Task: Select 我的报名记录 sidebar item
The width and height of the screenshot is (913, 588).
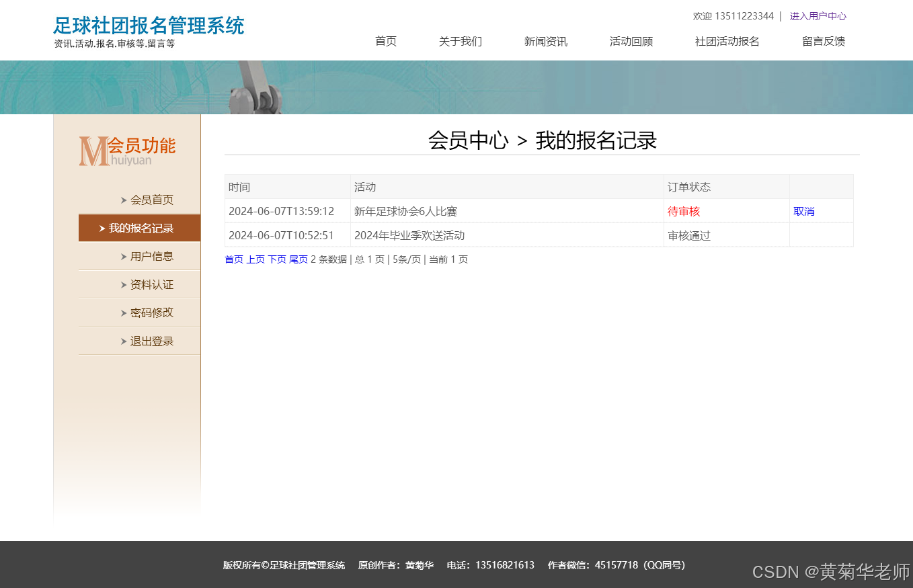Action: [x=139, y=228]
